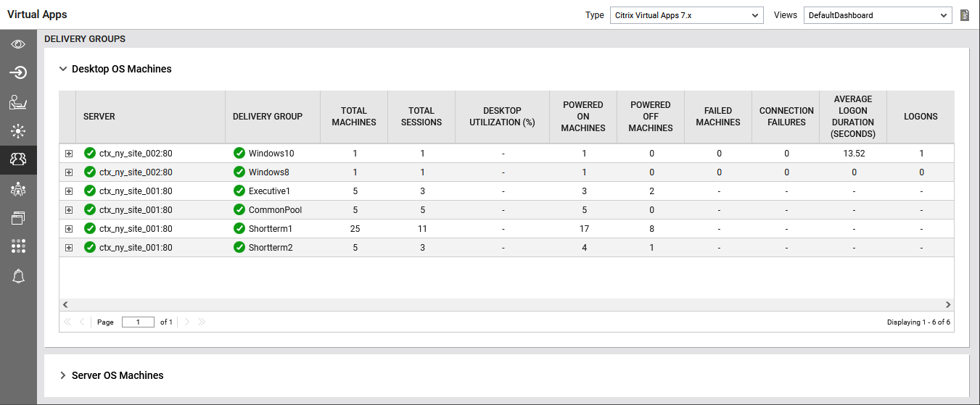Select the stacked windows applications icon
Screen dimensions: 980x405
point(18,218)
